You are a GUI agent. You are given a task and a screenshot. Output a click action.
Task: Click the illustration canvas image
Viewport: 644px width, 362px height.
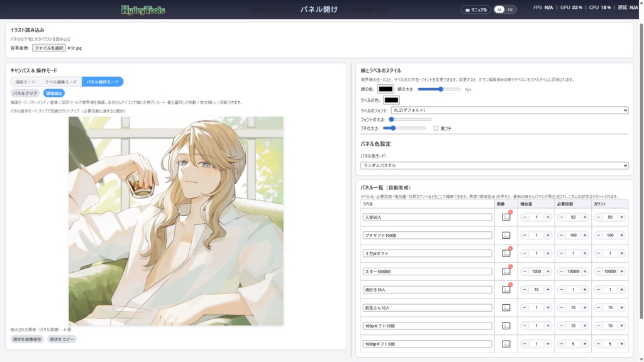click(176, 221)
